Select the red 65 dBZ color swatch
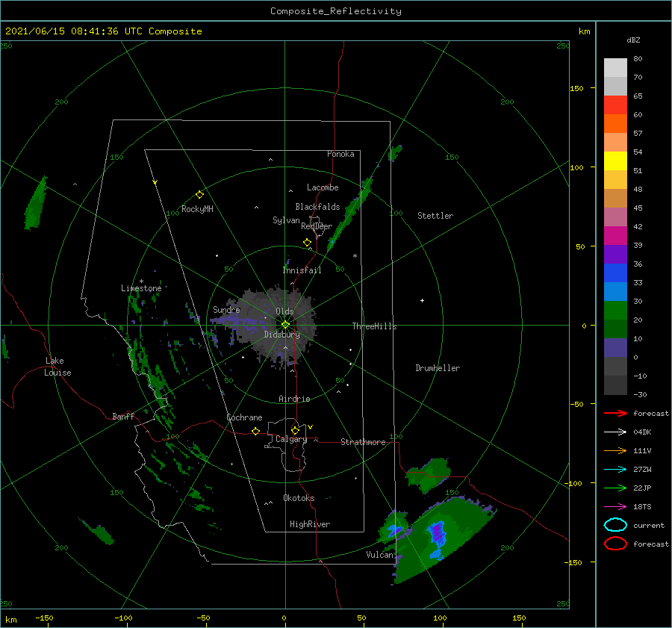The height and width of the screenshot is (628, 672). 615,105
